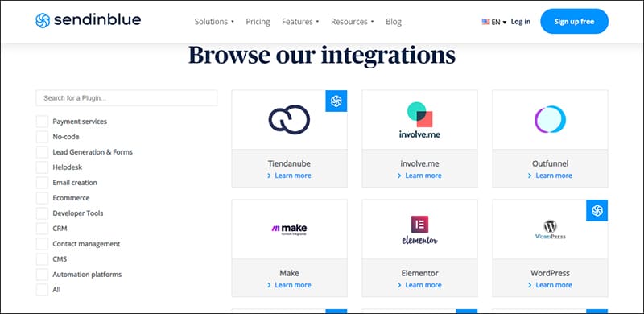
Task: Enable the Helpdesk filter checkbox
Action: [42, 167]
